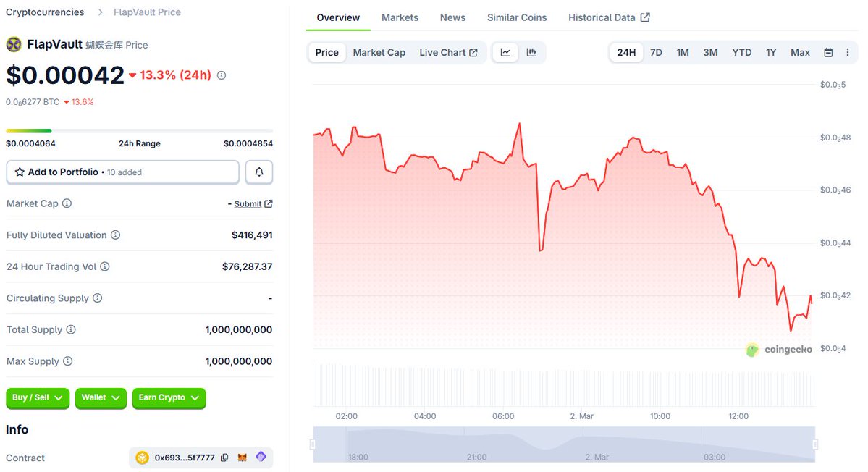The height and width of the screenshot is (472, 868).
Task: Click the Add to Portfolio button
Action: (x=122, y=172)
